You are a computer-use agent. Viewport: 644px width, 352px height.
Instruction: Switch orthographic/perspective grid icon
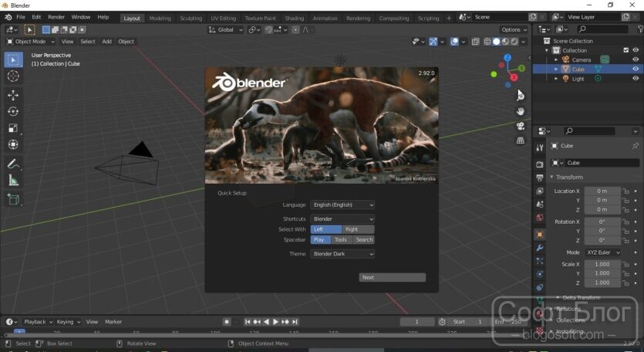click(521, 140)
